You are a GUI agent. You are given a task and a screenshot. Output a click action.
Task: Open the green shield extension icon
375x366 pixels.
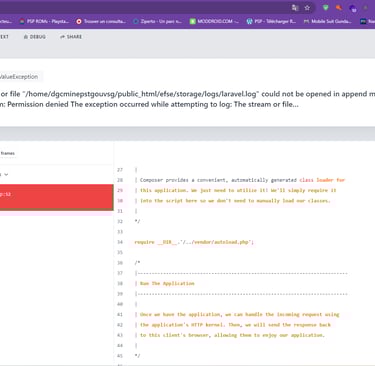[x=326, y=8]
